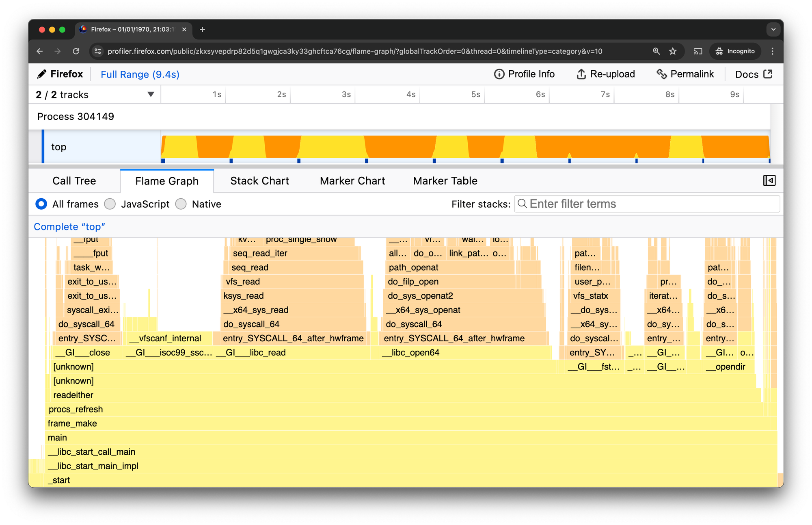Click the zoom magnifier icon in the address bar

656,51
